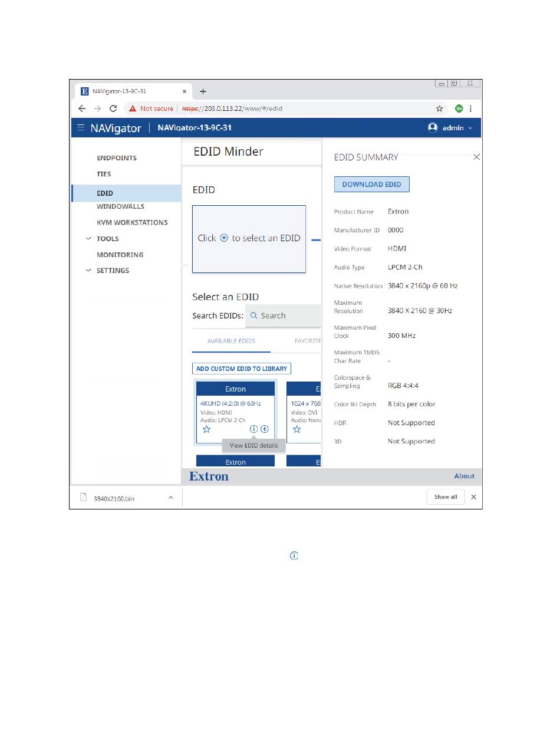Viewport: 560px width, 743px height.
Task: Close the EDID Summary panel
Action: coord(477,157)
